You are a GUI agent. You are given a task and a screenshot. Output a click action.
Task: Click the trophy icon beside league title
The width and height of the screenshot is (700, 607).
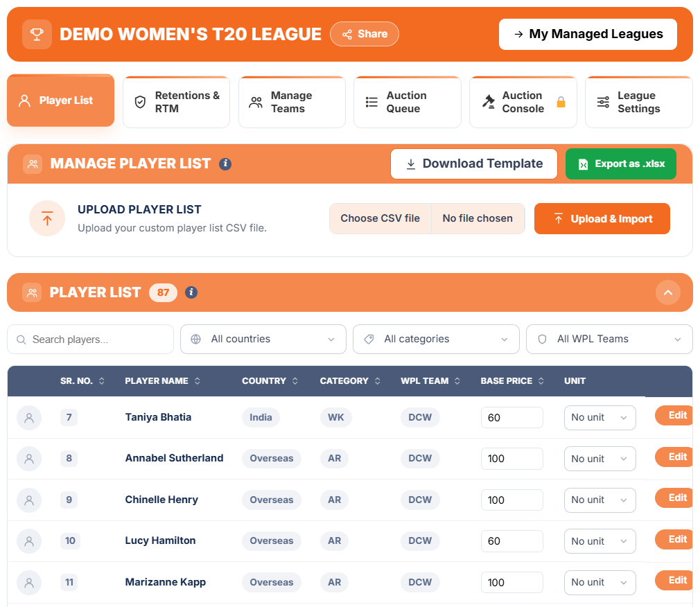[37, 34]
